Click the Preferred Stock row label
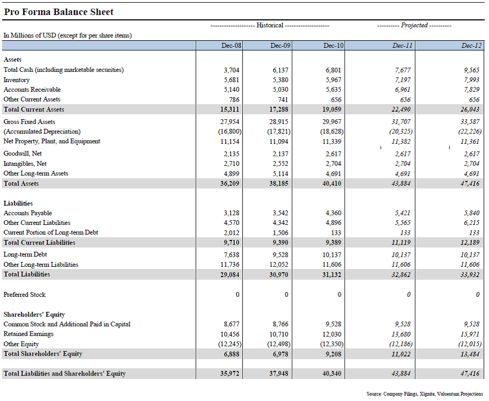 click(24, 295)
